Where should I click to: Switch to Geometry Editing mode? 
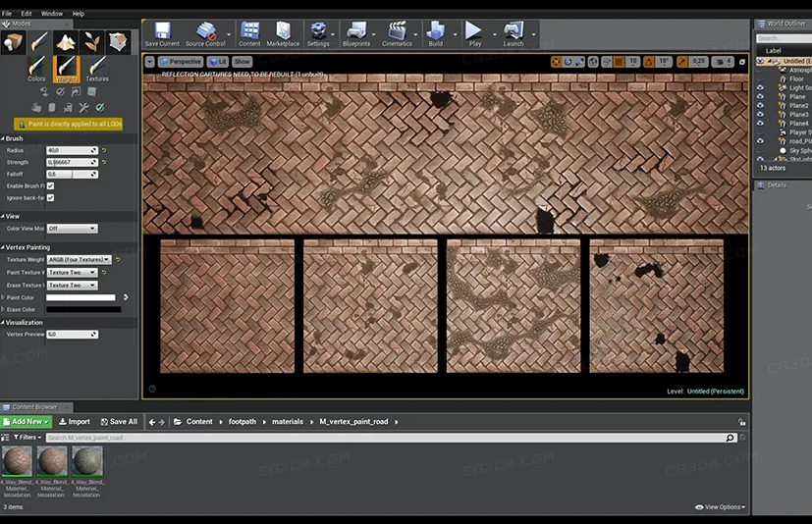point(118,42)
